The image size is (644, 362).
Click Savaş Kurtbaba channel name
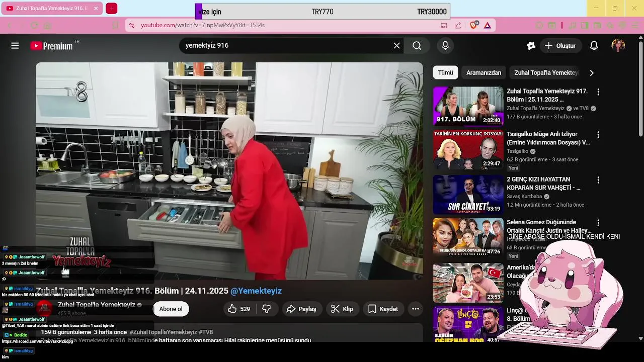[x=524, y=197]
